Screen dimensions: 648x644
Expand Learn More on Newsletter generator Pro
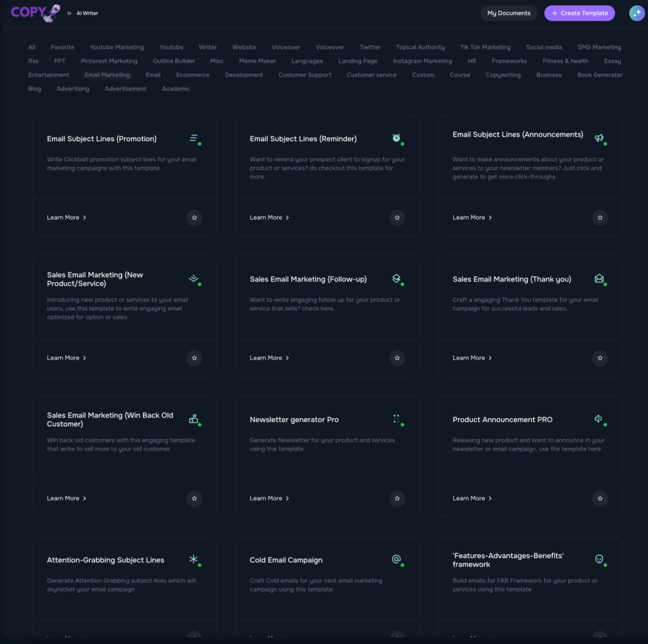coord(269,498)
